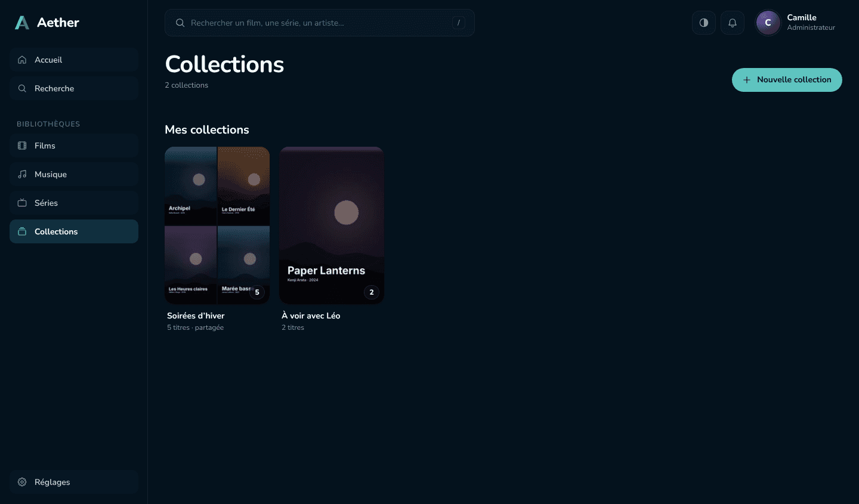Focus the film, series, artist search field

pyautogui.click(x=320, y=23)
